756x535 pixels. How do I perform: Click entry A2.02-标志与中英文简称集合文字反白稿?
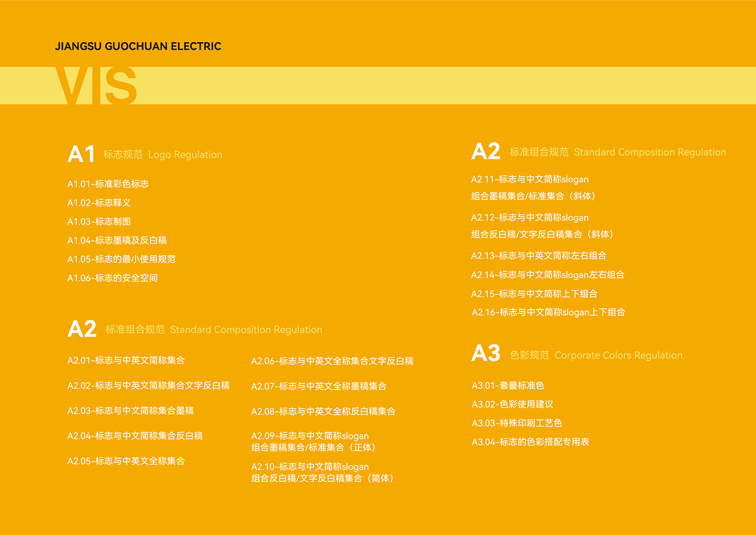point(148,385)
